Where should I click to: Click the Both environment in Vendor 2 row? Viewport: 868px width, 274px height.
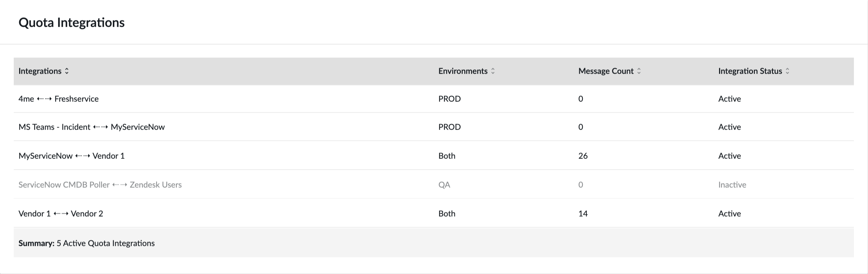tap(447, 214)
